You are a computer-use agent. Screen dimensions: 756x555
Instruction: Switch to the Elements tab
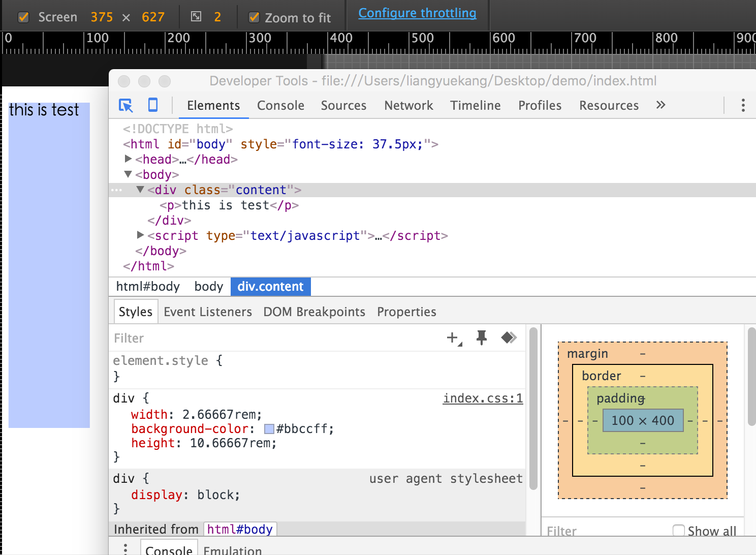[x=213, y=105]
